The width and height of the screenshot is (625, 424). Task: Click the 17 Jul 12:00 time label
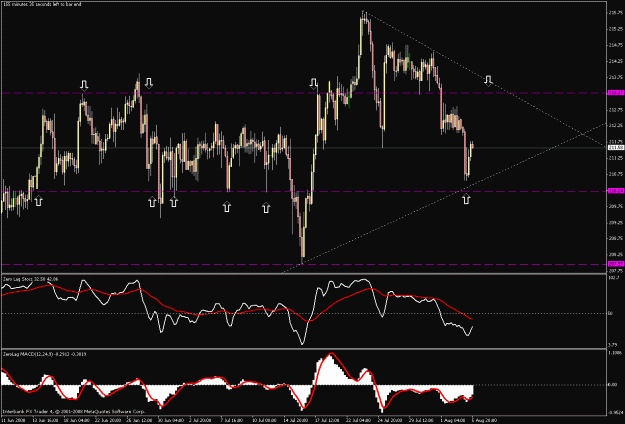327,420
